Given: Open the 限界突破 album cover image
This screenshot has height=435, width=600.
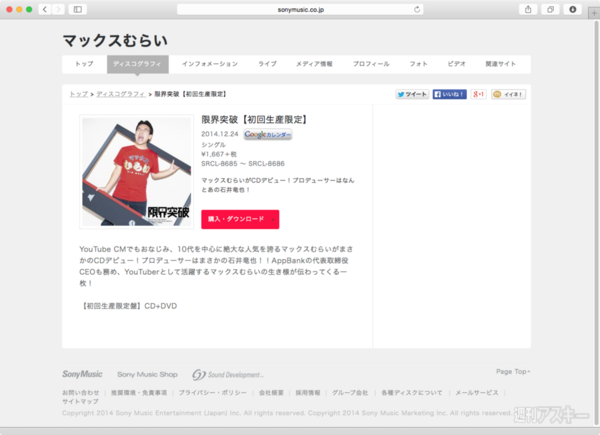Looking at the screenshot, I should [x=137, y=172].
